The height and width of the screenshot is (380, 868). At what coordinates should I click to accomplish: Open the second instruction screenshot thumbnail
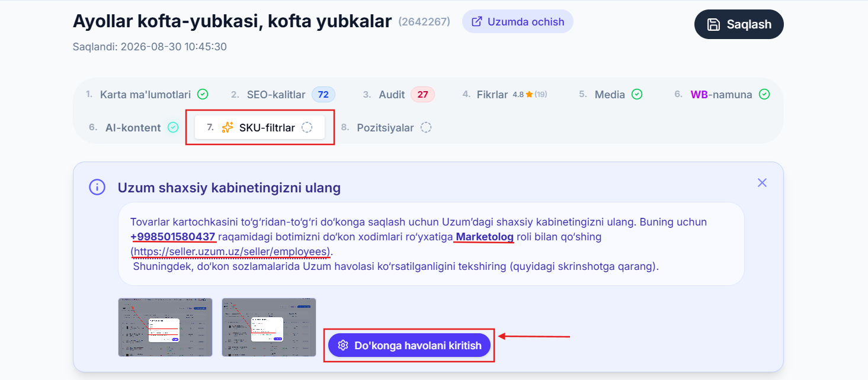point(269,327)
